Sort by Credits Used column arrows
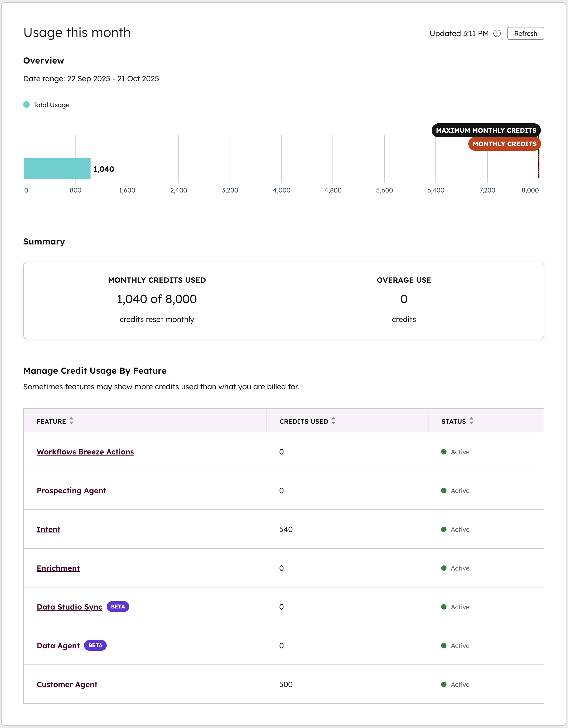568x728 pixels. pyautogui.click(x=333, y=421)
